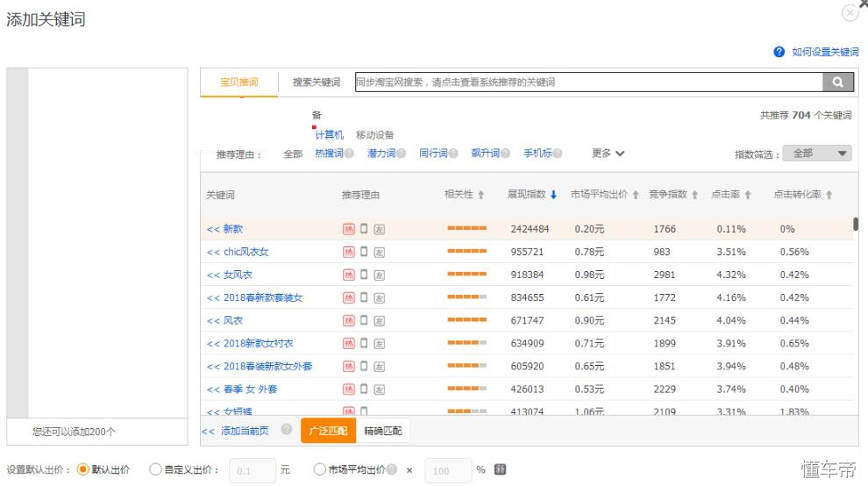The height and width of the screenshot is (486, 868).
Task: Click the help icon beside 添加当前页
Action: 286,430
